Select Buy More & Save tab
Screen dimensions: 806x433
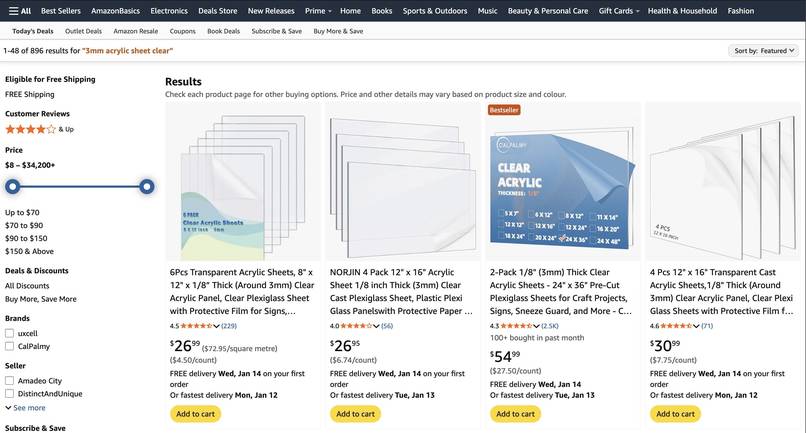pos(338,31)
